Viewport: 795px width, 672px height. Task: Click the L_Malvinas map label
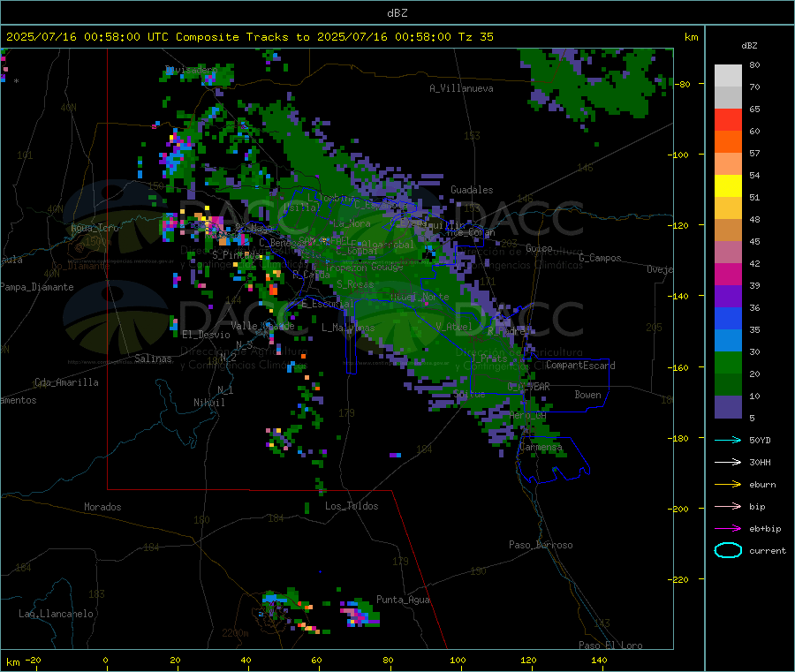tap(348, 328)
